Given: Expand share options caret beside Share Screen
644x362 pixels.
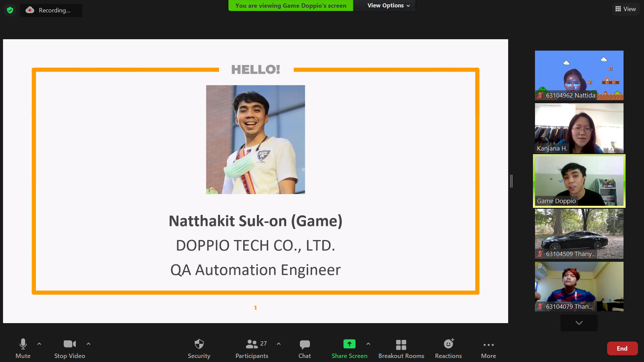Looking at the screenshot, I should point(368,344).
